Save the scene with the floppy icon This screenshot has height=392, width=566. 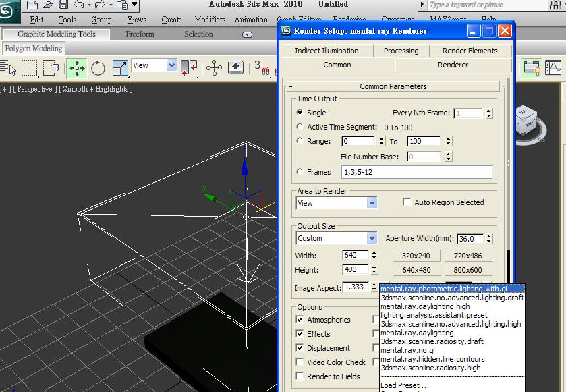coord(63,4)
